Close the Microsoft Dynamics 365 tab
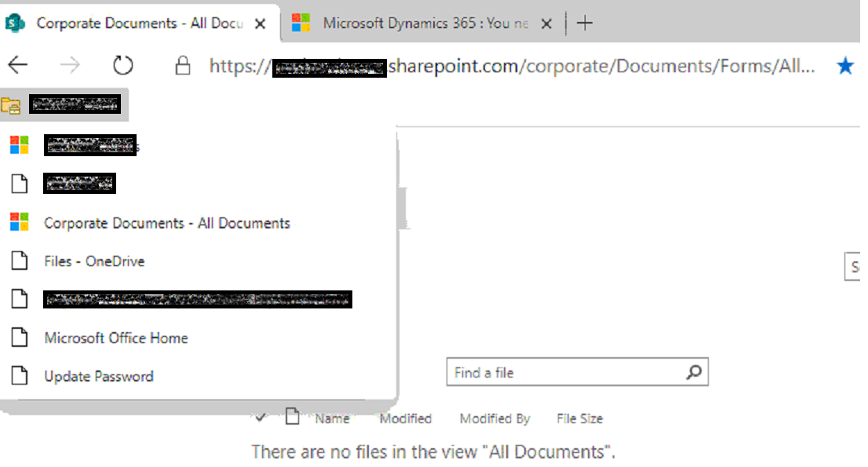This screenshot has height=467, width=868. 546,24
